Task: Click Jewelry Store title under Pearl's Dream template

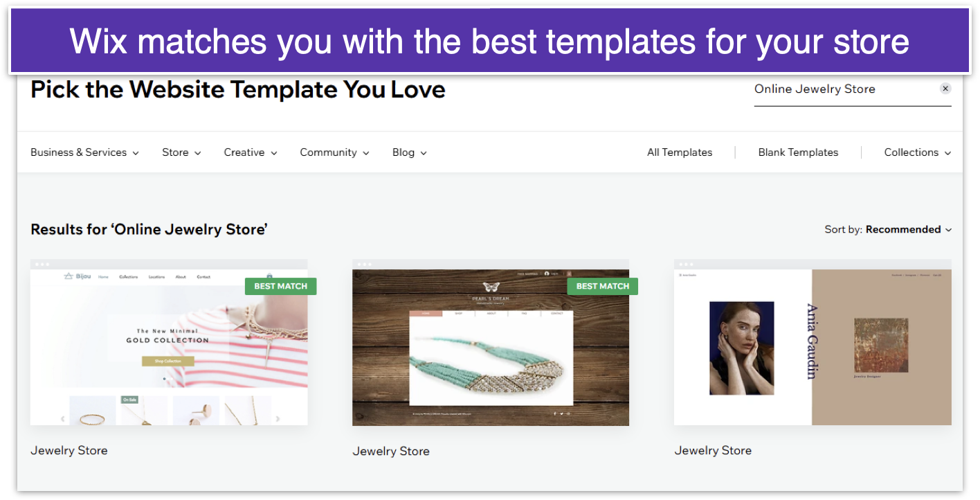Action: (x=391, y=451)
